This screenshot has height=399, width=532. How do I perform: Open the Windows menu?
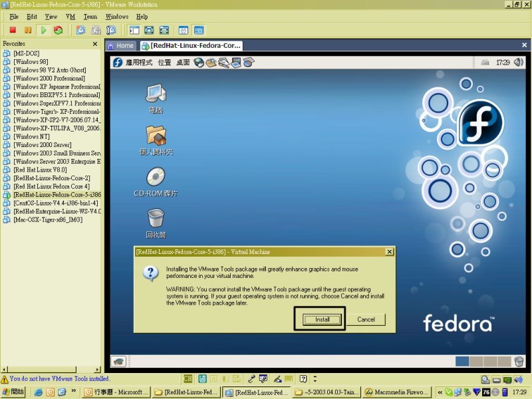tap(117, 17)
